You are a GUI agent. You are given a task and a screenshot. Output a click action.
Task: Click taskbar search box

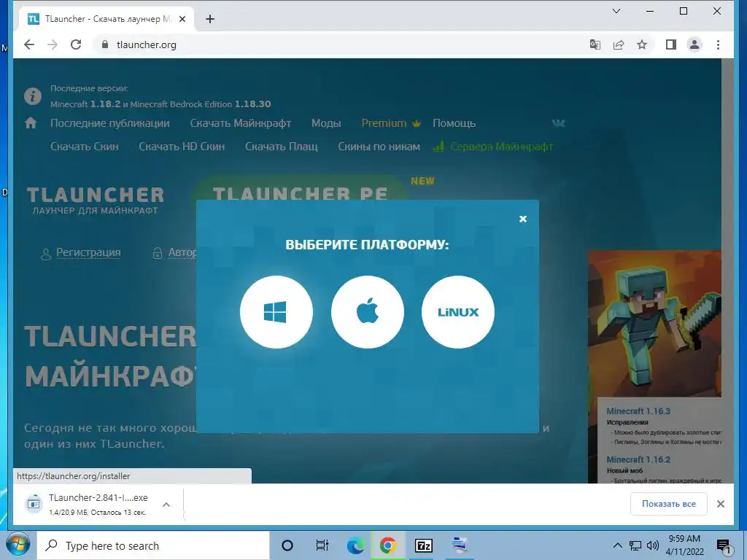[x=153, y=545]
